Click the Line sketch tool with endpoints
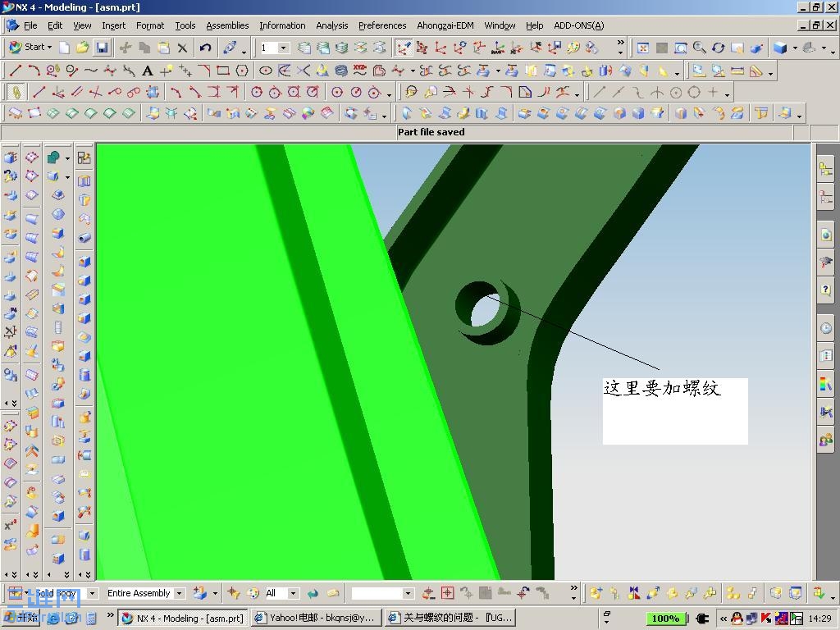The image size is (840, 630). (39, 92)
